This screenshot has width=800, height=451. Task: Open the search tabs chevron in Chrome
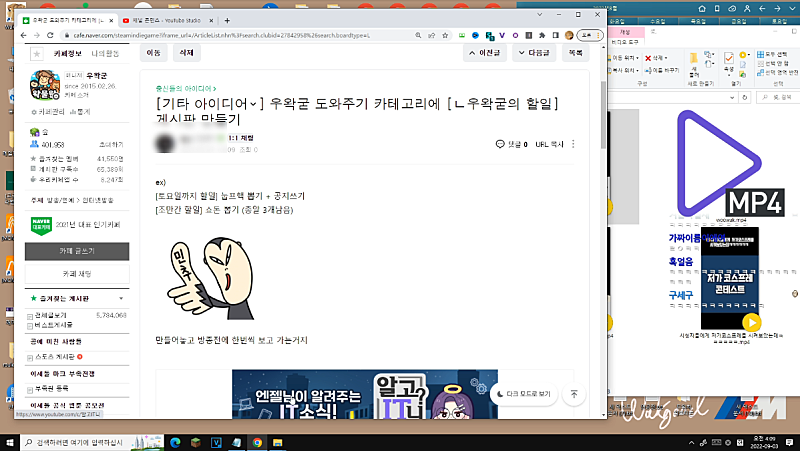(x=539, y=15)
